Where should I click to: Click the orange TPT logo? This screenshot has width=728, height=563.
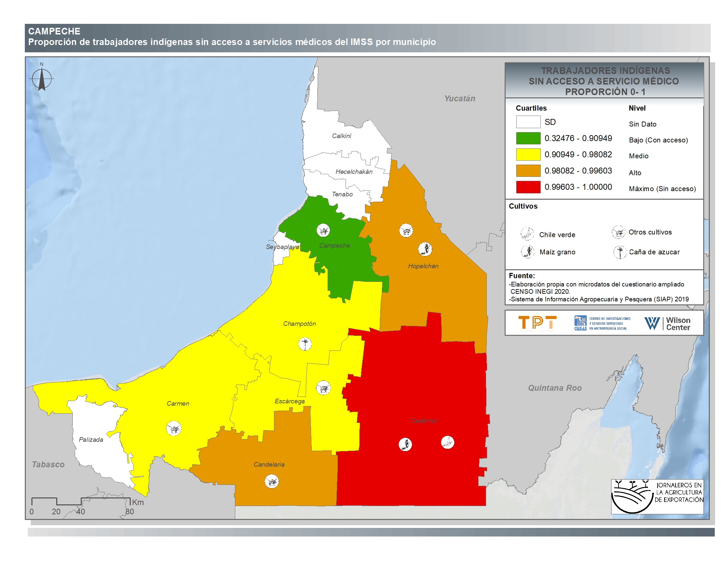[537, 323]
